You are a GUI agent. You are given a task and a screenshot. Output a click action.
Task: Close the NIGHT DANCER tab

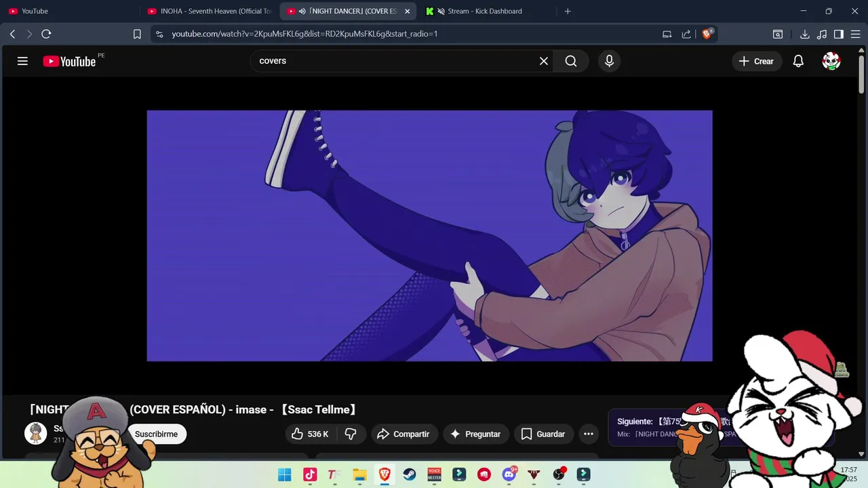(x=408, y=11)
